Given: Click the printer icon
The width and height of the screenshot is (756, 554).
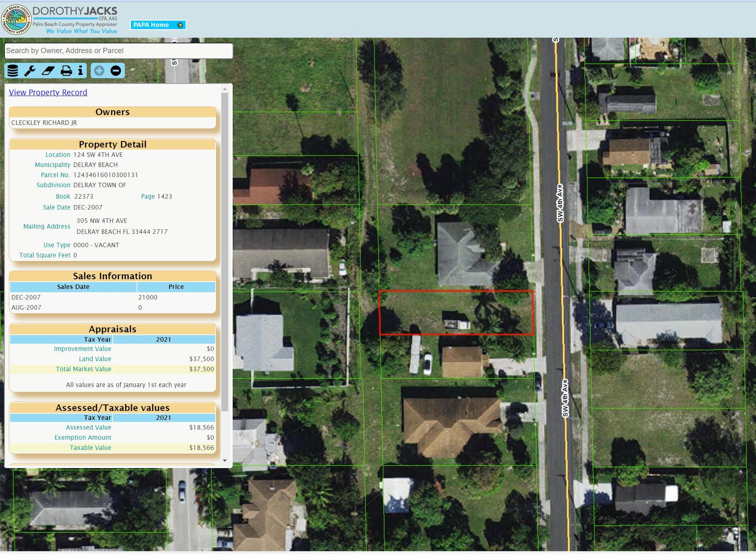Looking at the screenshot, I should tap(66, 71).
